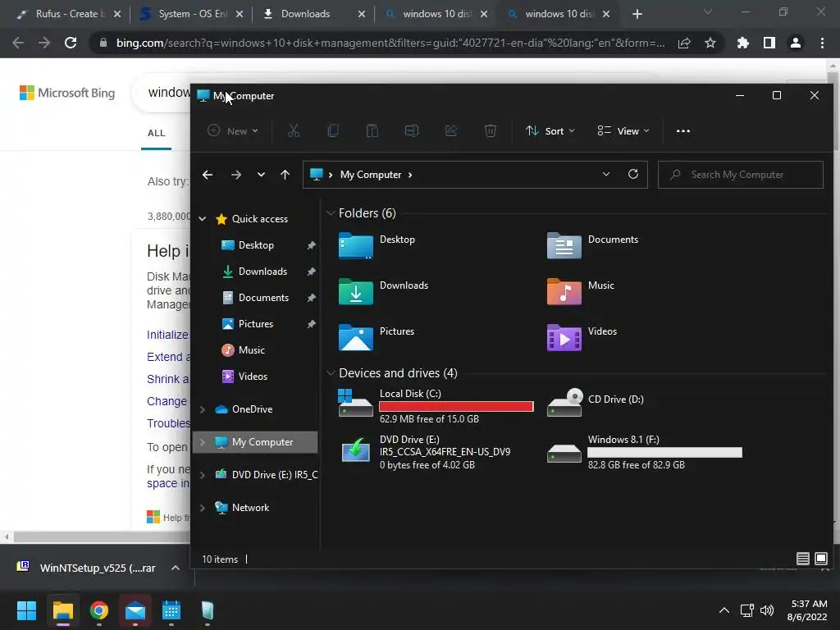Select CD Drive (D:)
840x630 pixels.
click(596, 402)
